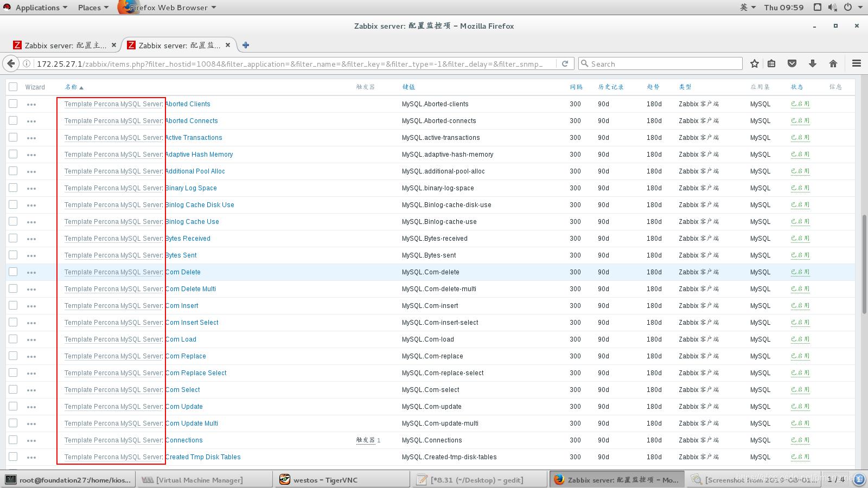Switch to the westos TigerVNC taskbar item
868x488 pixels.
342,480
